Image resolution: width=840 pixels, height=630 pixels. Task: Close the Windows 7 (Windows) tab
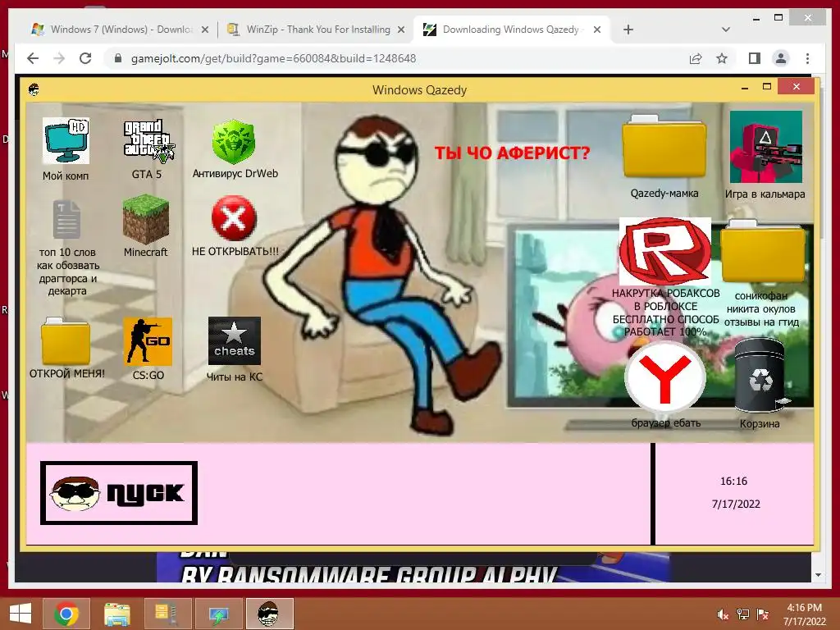point(204,30)
